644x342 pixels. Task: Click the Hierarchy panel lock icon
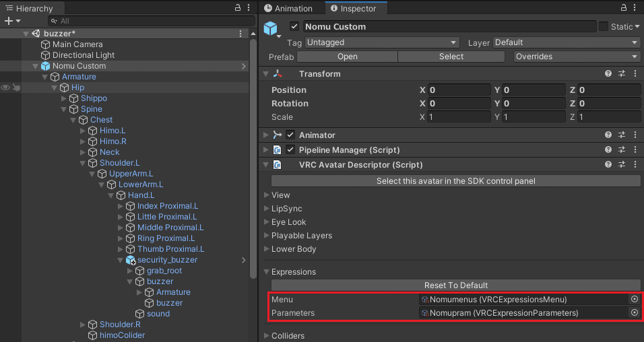click(x=237, y=8)
